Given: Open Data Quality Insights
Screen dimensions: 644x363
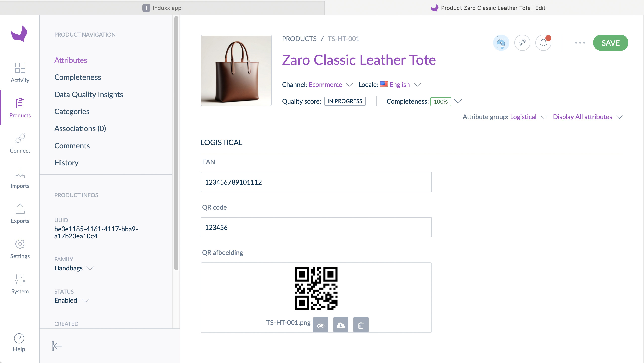Looking at the screenshot, I should 88,94.
